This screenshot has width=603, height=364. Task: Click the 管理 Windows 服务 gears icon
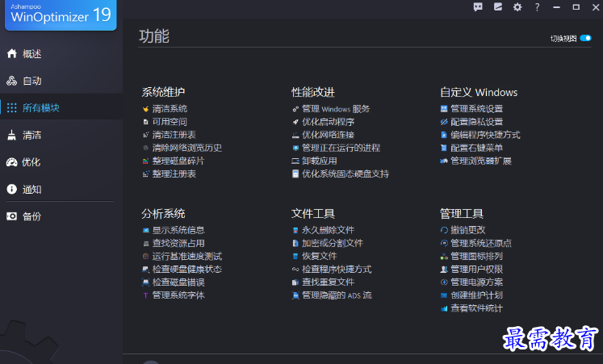[295, 109]
